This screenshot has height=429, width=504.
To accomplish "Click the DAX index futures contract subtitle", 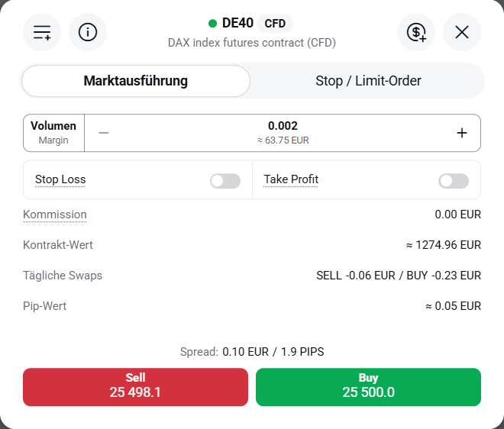I will click(x=252, y=43).
